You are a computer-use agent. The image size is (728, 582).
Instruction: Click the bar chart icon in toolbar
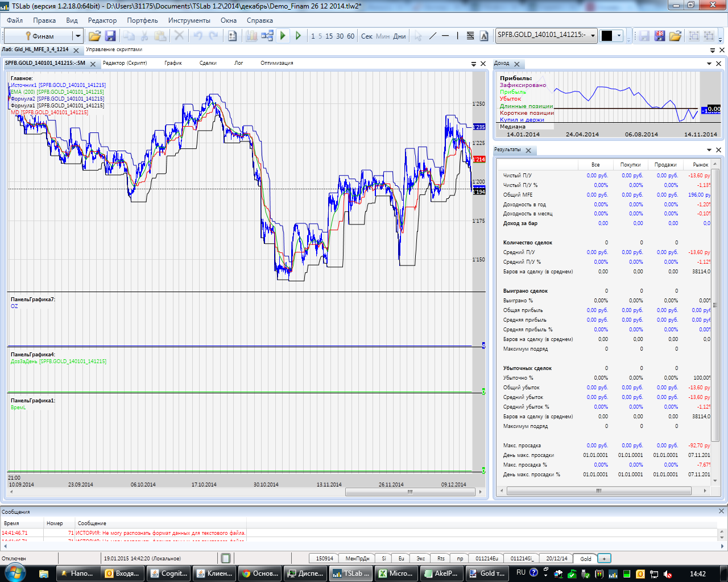point(251,36)
